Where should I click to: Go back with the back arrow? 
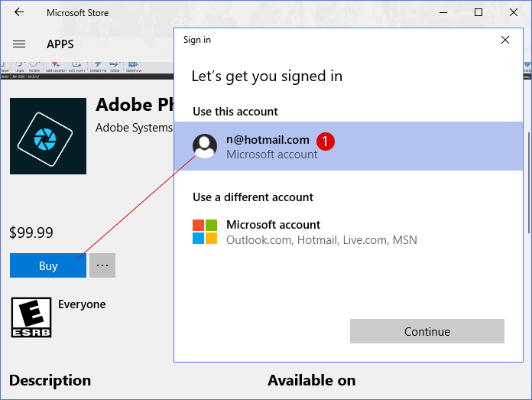19,13
